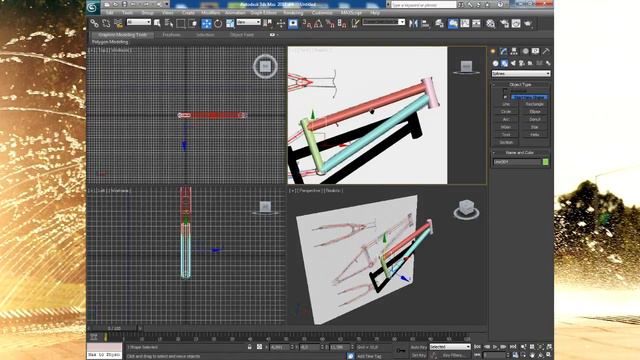Viewport: 640px width, 360px height.
Task: Select the Cameras create category
Action: (522, 63)
